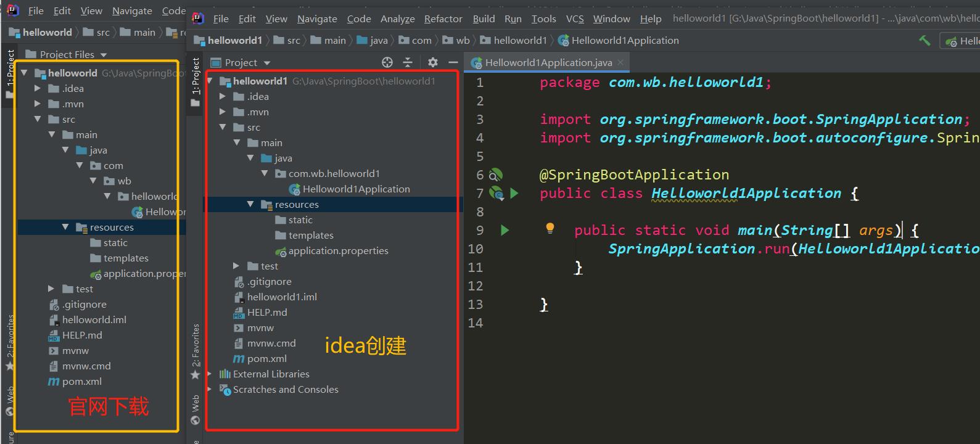980x444 pixels.
Task: Click com breadcrumb in navigation bar
Action: (x=415, y=40)
